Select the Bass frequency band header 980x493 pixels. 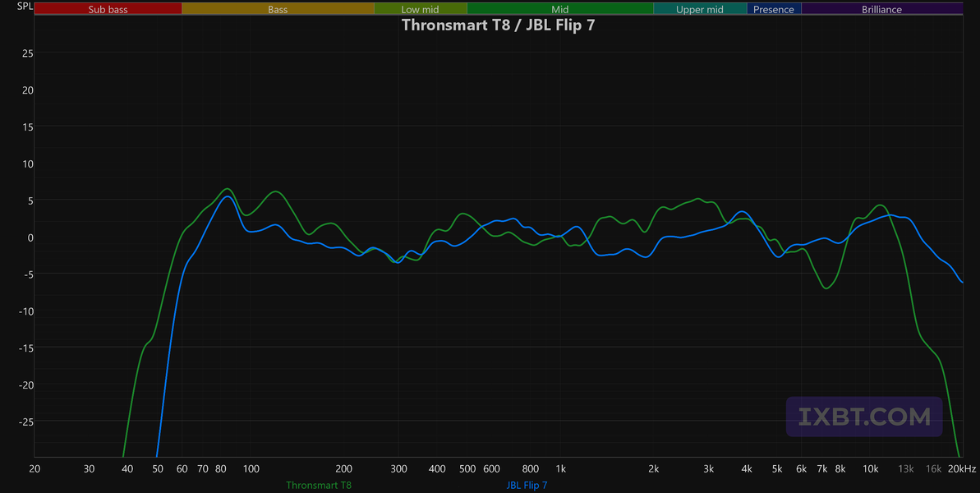pyautogui.click(x=278, y=9)
